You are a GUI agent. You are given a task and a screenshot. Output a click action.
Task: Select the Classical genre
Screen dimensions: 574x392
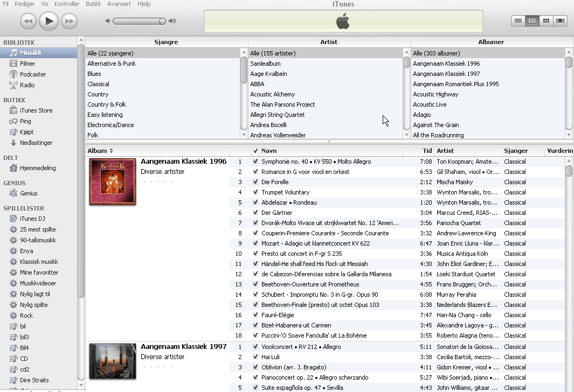point(163,84)
